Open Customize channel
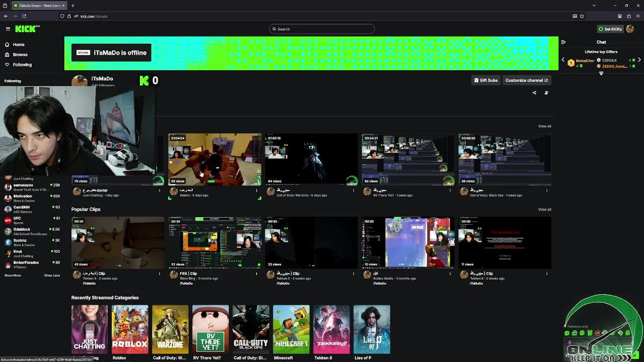This screenshot has height=362, width=644. point(526,80)
